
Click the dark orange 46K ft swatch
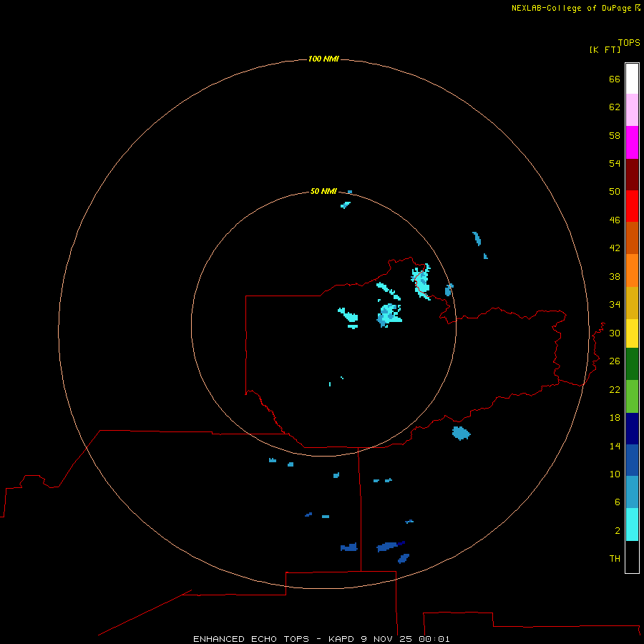(632, 238)
